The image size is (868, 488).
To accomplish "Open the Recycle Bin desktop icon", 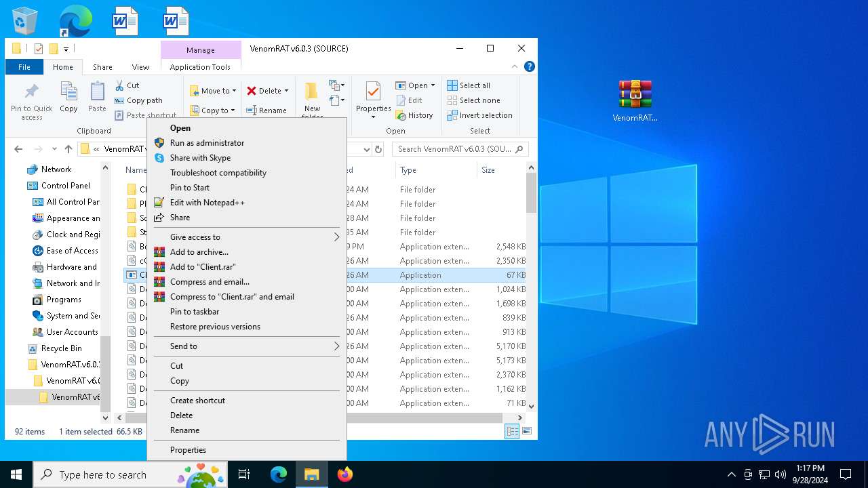I will click(25, 21).
